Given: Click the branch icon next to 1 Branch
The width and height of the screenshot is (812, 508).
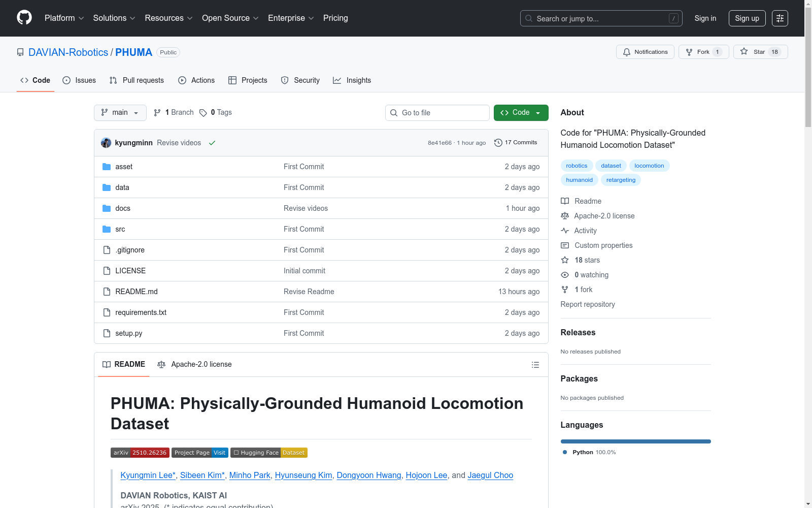Looking at the screenshot, I should point(157,113).
